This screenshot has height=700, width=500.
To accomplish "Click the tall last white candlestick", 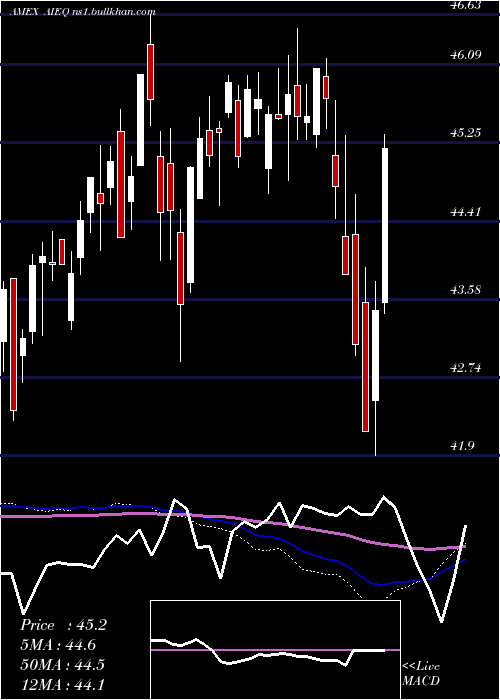I will (385, 225).
